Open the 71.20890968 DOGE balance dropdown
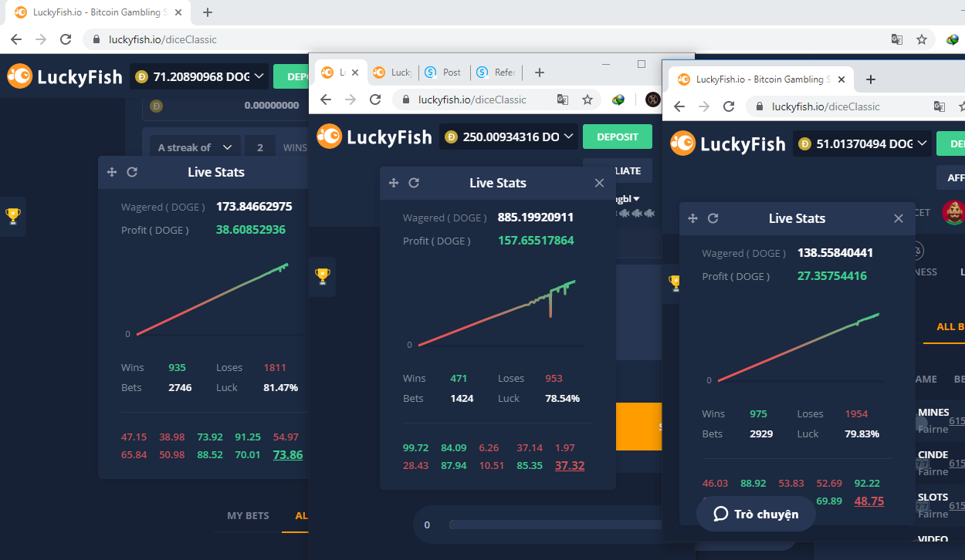 199,76
